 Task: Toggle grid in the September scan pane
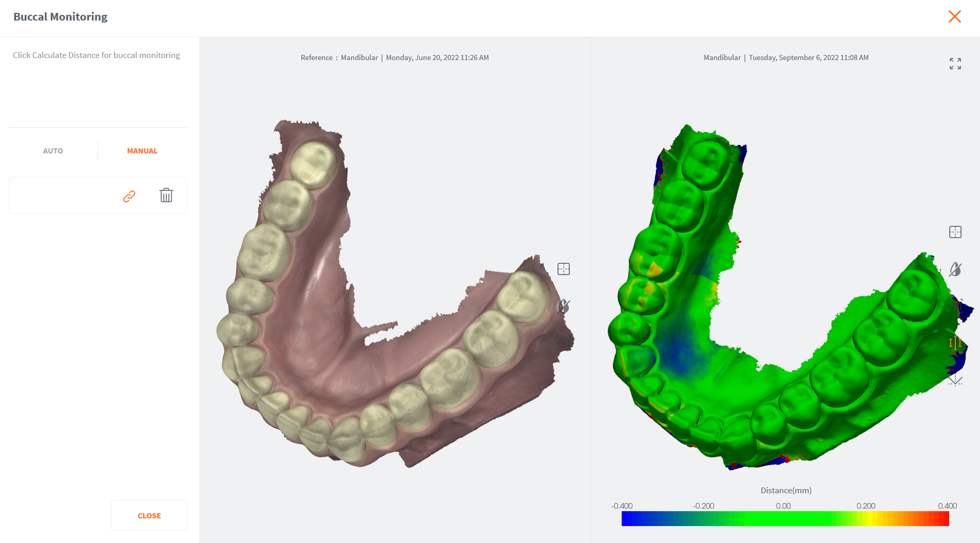coord(955,232)
